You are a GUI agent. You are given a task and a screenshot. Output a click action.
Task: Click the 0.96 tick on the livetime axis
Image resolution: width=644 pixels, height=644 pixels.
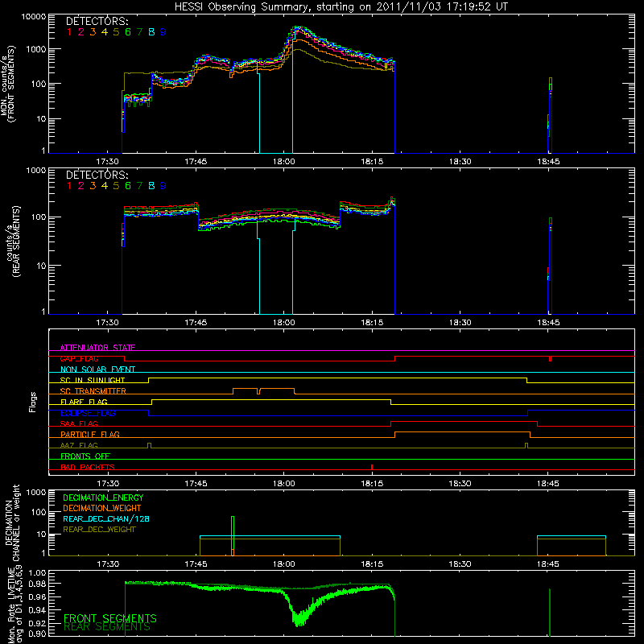[37, 597]
